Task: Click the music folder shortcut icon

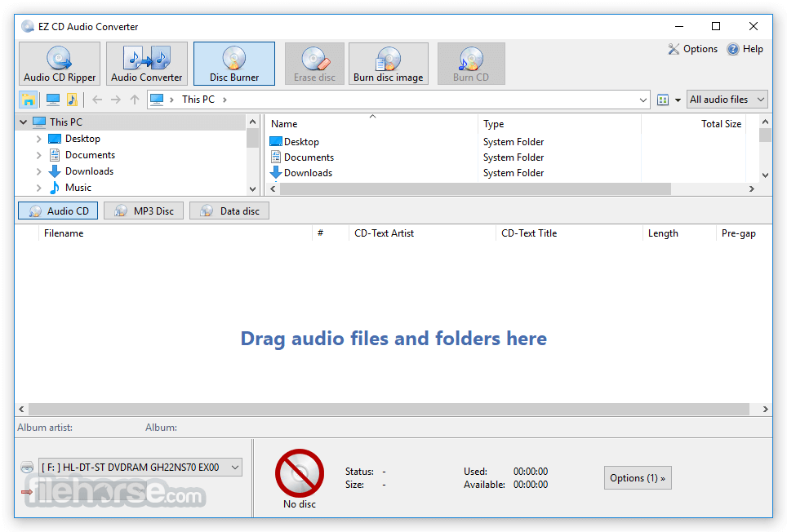Action: click(72, 100)
